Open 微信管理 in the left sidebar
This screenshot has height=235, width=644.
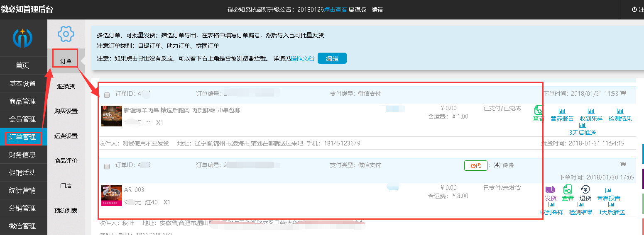[22, 226]
